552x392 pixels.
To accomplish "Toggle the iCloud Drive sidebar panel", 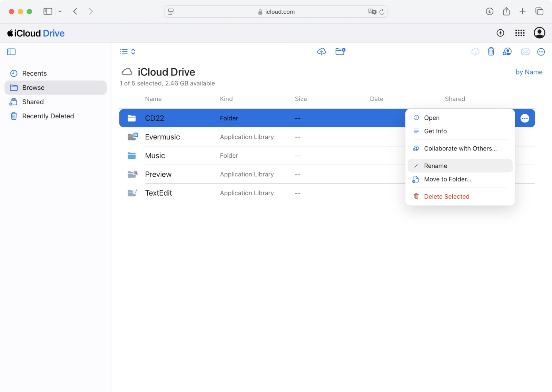I will coord(11,51).
